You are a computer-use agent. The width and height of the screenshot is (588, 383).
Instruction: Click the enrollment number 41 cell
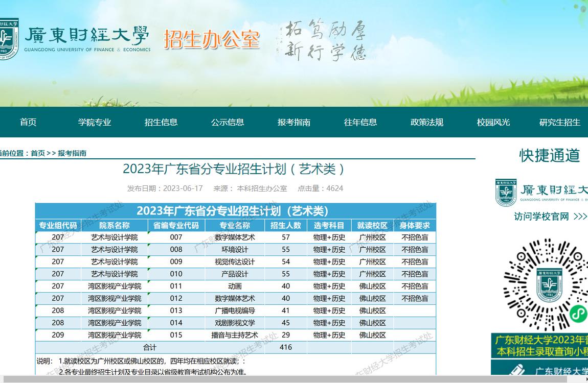click(286, 310)
